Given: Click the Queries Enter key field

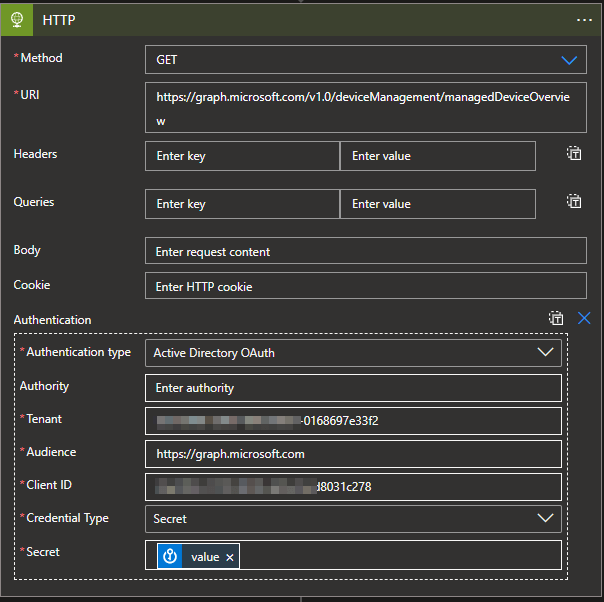Looking at the screenshot, I should click(x=242, y=204).
